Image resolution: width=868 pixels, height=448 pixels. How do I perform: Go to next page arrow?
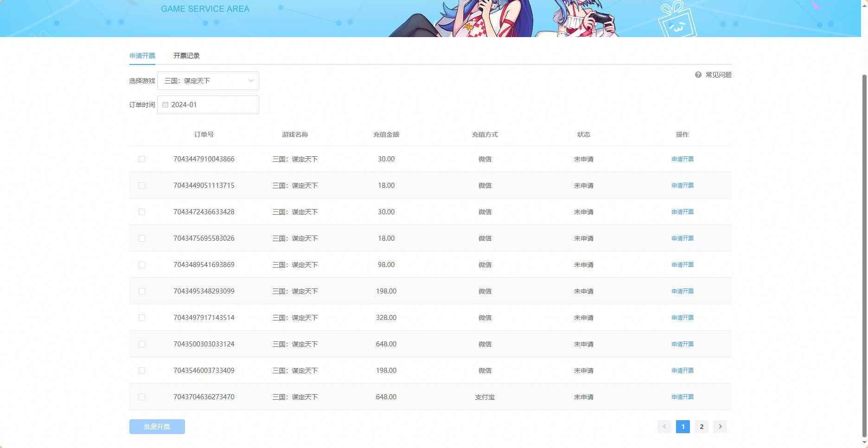point(720,427)
